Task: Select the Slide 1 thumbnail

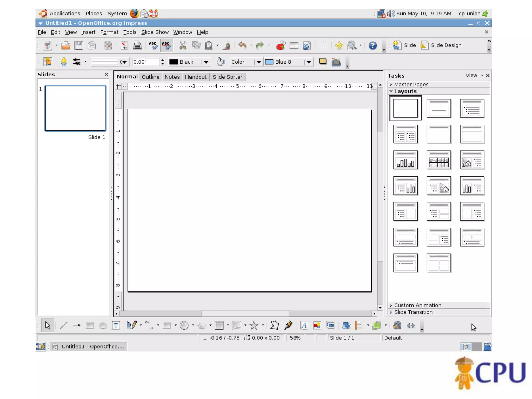Action: click(x=75, y=108)
